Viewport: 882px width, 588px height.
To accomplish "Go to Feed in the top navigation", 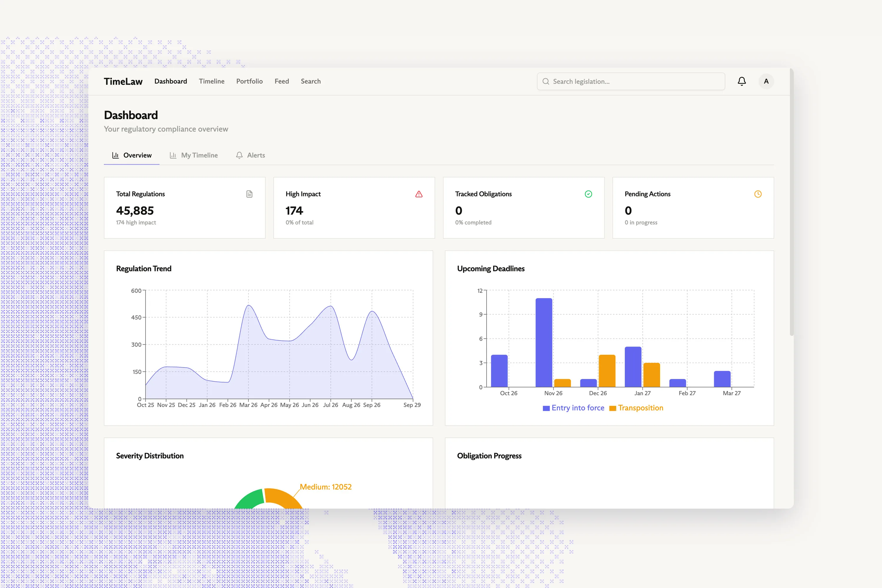I will [282, 81].
